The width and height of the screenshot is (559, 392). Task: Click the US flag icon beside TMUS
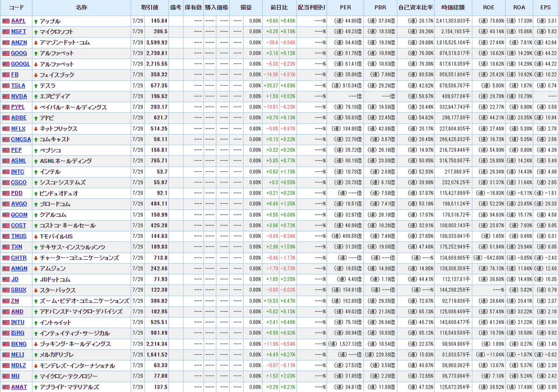click(x=6, y=236)
